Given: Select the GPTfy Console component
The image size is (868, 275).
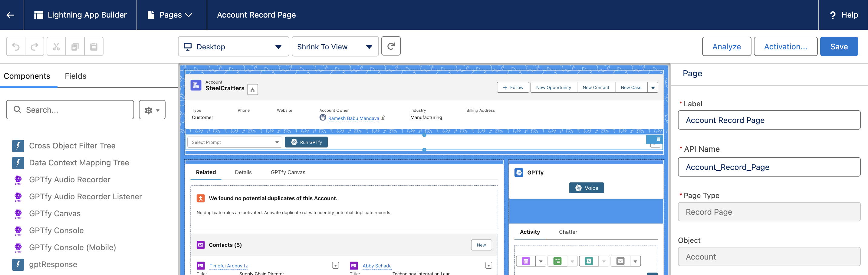Looking at the screenshot, I should click(x=56, y=230).
